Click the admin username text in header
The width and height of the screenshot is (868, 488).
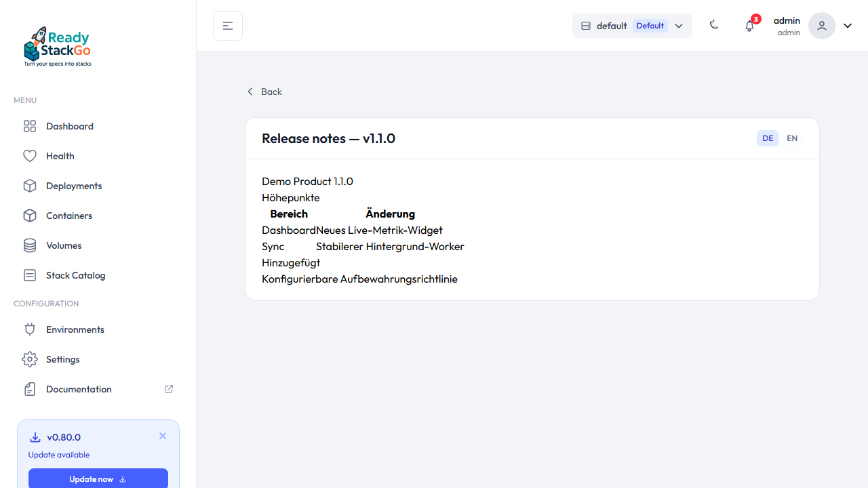tap(787, 20)
